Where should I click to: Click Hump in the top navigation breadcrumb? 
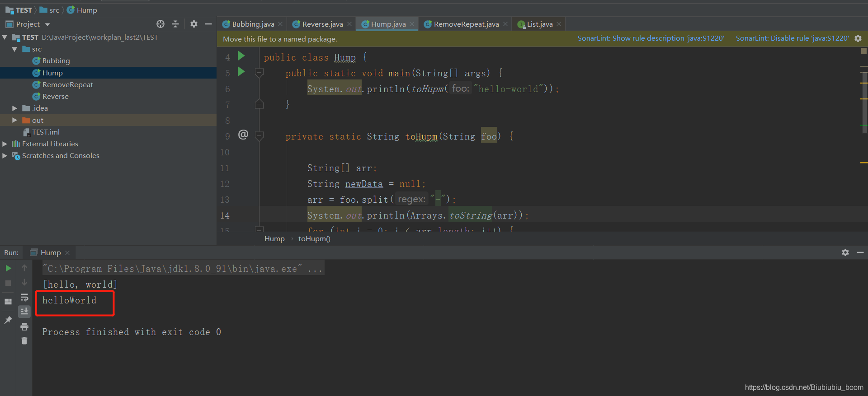click(x=82, y=10)
